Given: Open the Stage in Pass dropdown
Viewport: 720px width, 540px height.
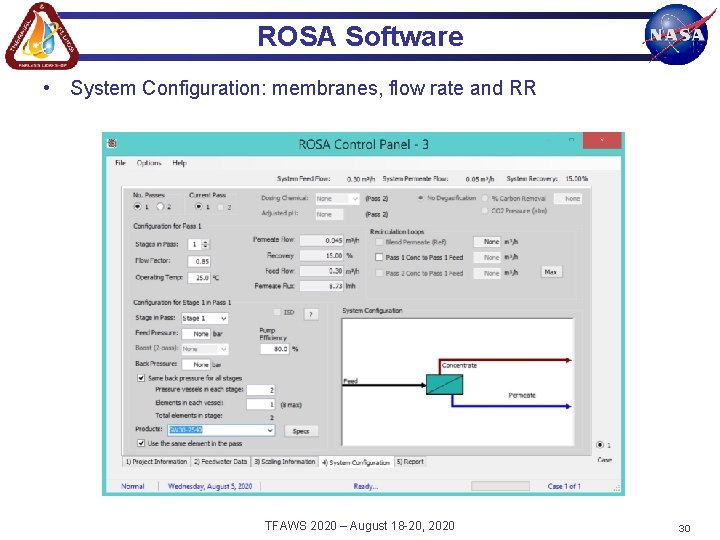Looking at the screenshot, I should click(x=205, y=318).
